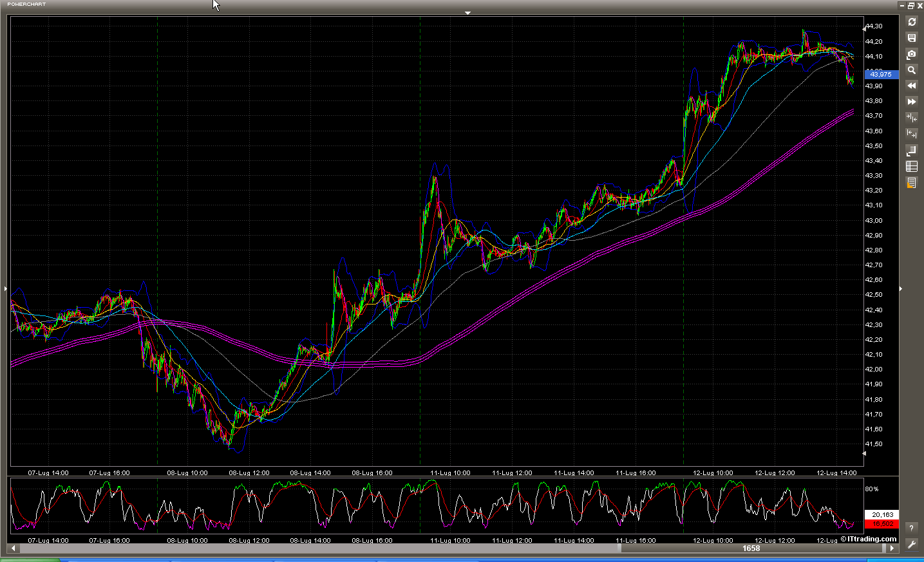Open the table grid view icon

[912, 167]
